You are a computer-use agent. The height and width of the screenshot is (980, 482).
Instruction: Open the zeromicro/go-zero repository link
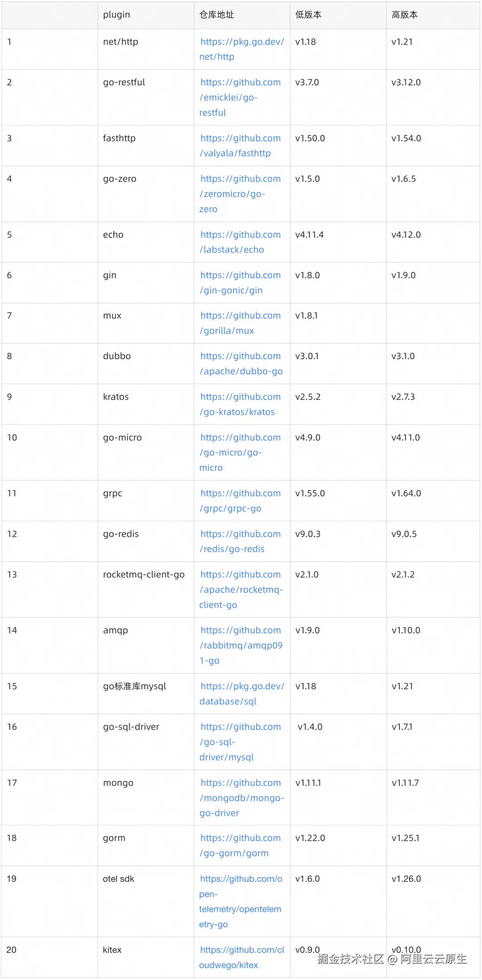pyautogui.click(x=240, y=194)
